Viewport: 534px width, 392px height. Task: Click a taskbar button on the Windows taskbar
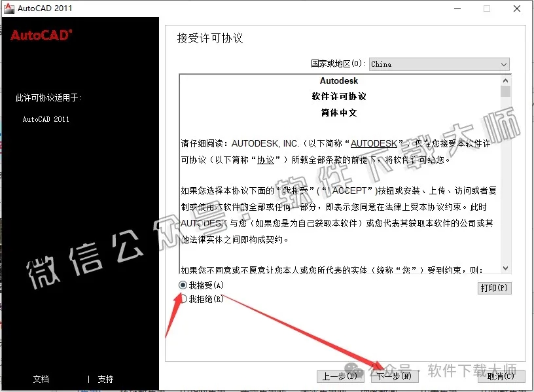[196, 389]
